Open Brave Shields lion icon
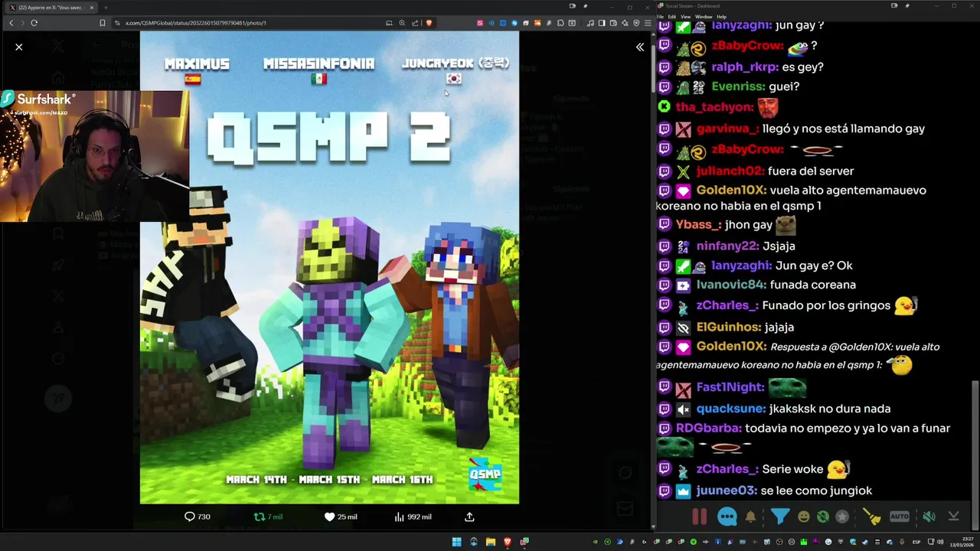The width and height of the screenshot is (980, 551). pyautogui.click(x=429, y=23)
